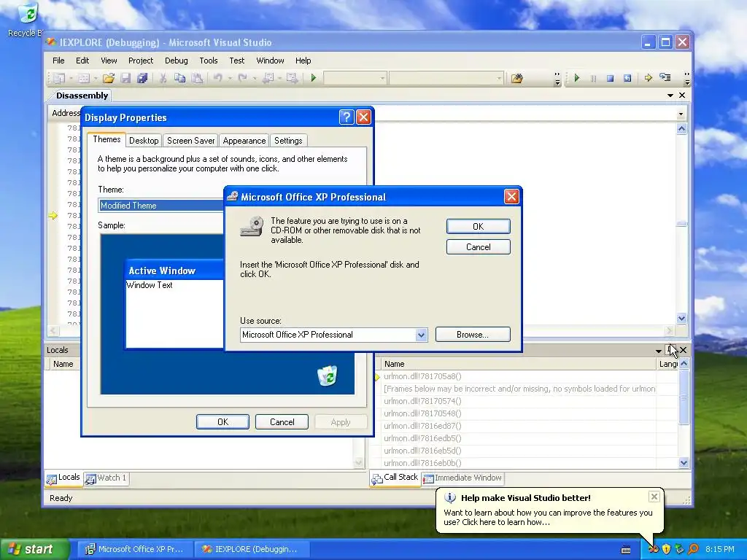Screen dimensions: 747x560
Task: Open the Undo history dropdown arrow
Action: [230, 78]
